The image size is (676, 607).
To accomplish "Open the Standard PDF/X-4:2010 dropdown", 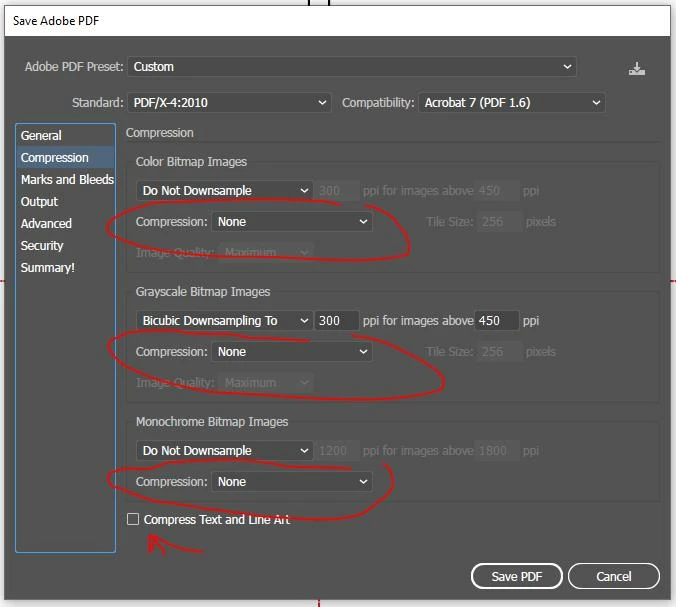I will [x=229, y=103].
